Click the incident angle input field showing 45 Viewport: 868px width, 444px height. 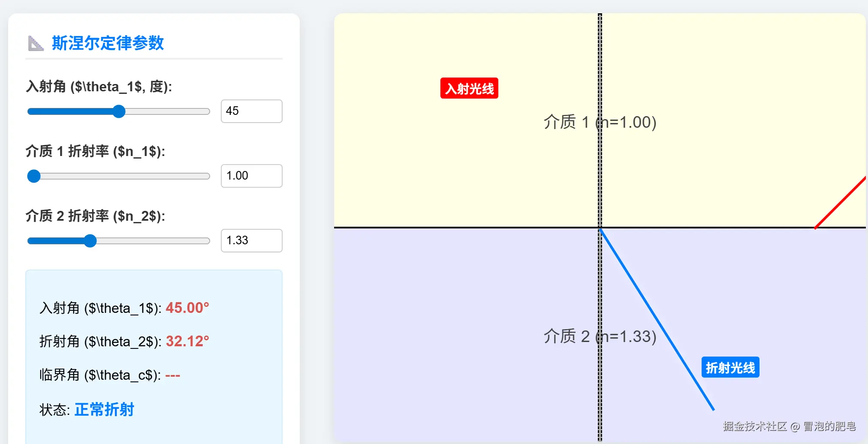point(251,111)
